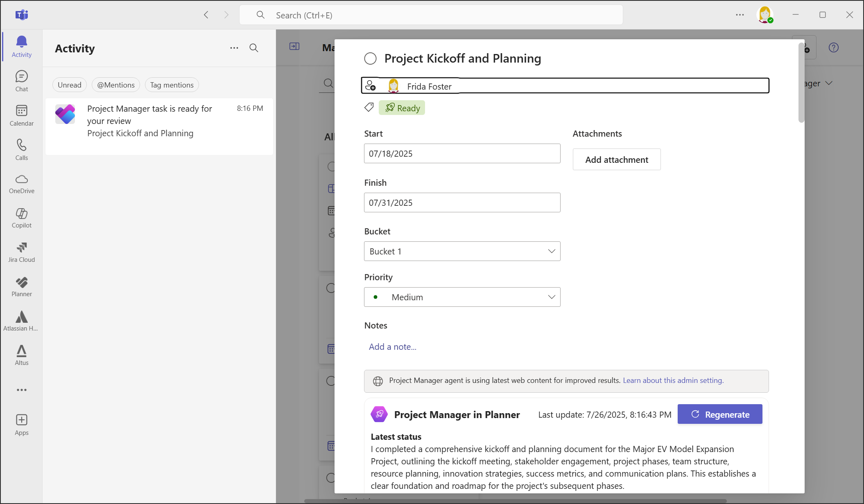Open the Atlassian app in sidebar
864x504 pixels.
click(22, 322)
